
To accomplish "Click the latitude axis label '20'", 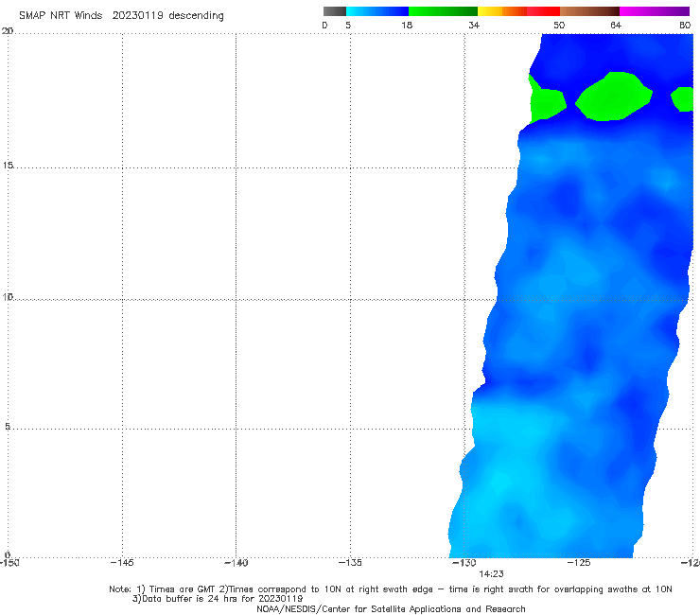I will (x=8, y=30).
